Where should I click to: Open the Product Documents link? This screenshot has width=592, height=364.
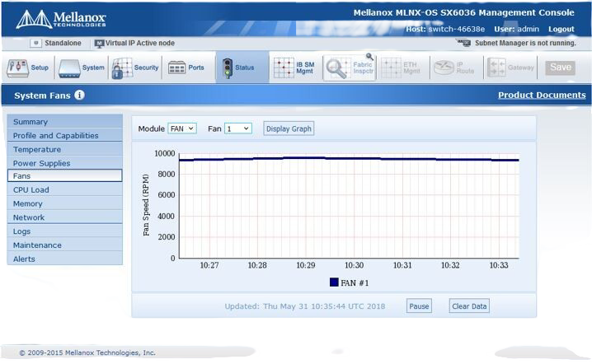pos(542,95)
